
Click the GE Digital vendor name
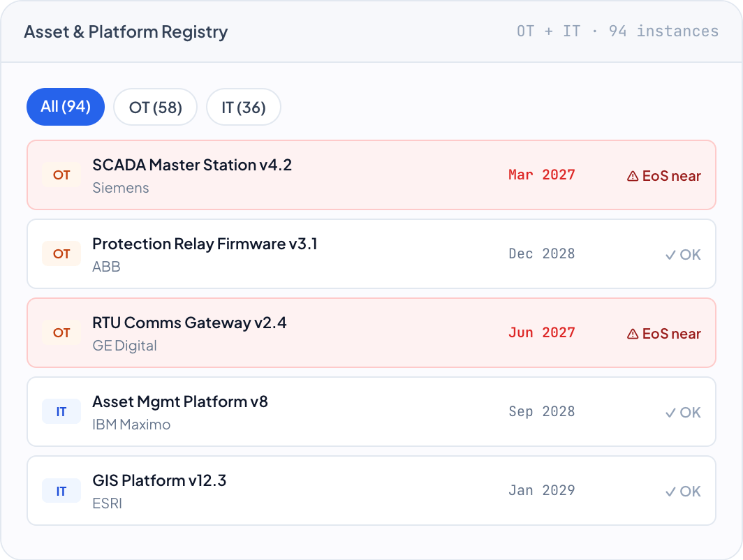click(x=124, y=346)
